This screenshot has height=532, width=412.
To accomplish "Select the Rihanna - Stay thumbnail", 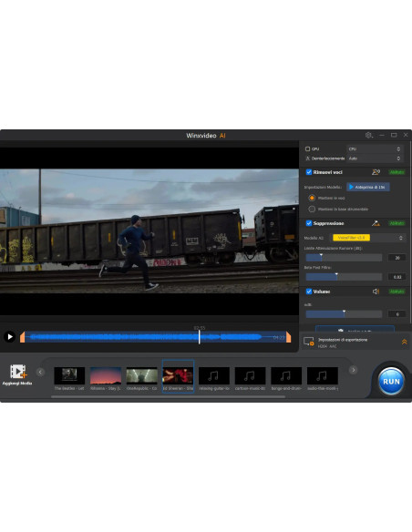I will tap(106, 375).
